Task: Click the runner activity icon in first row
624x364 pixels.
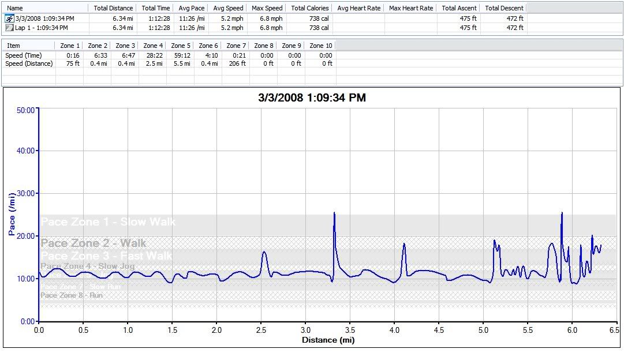Action: [x=9, y=18]
